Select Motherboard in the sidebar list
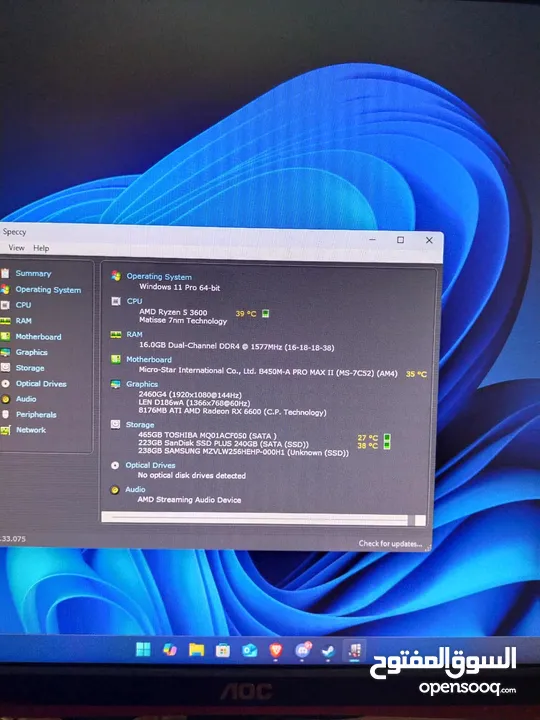The height and width of the screenshot is (720, 540). point(38,337)
